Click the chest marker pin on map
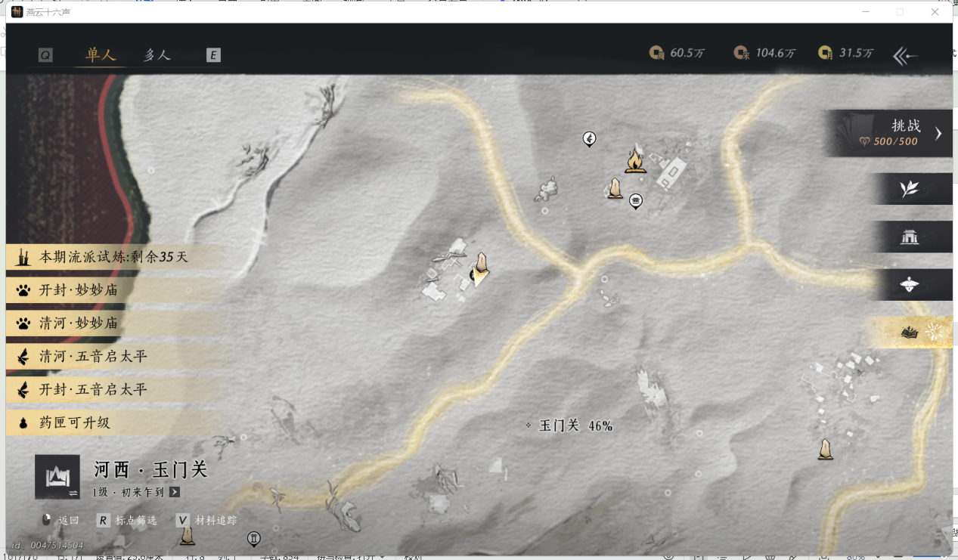 636,200
